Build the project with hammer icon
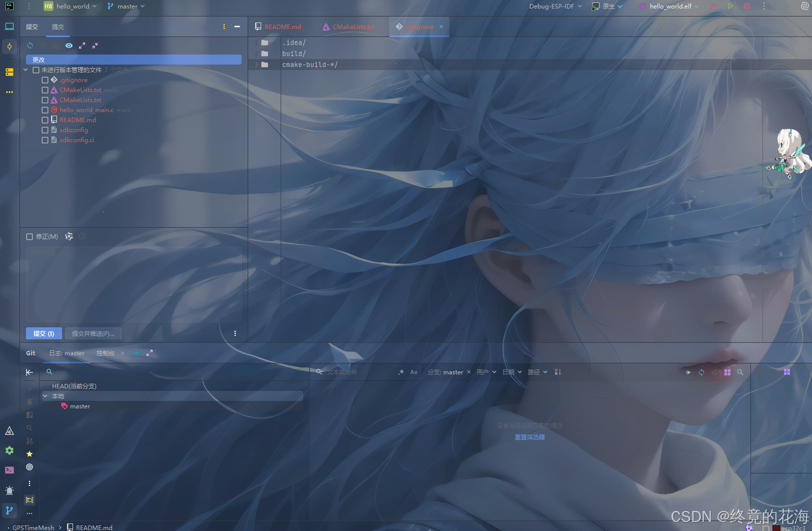 (x=713, y=6)
